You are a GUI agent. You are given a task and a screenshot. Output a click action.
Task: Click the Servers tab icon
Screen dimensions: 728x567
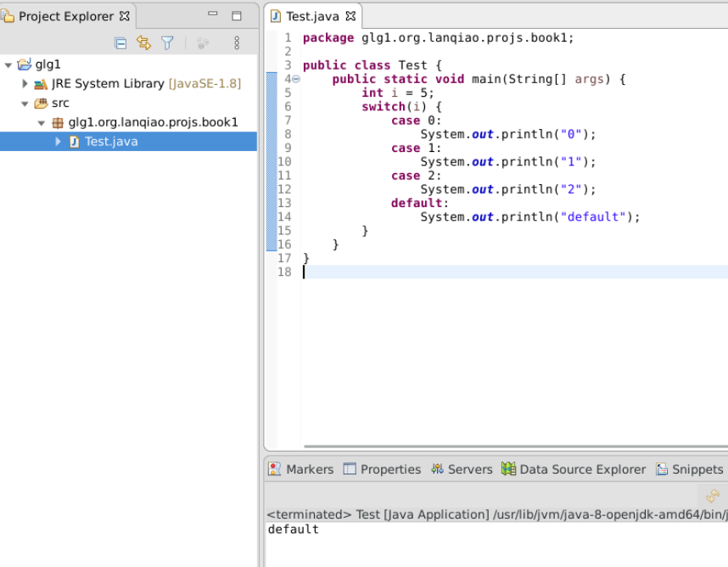(437, 469)
